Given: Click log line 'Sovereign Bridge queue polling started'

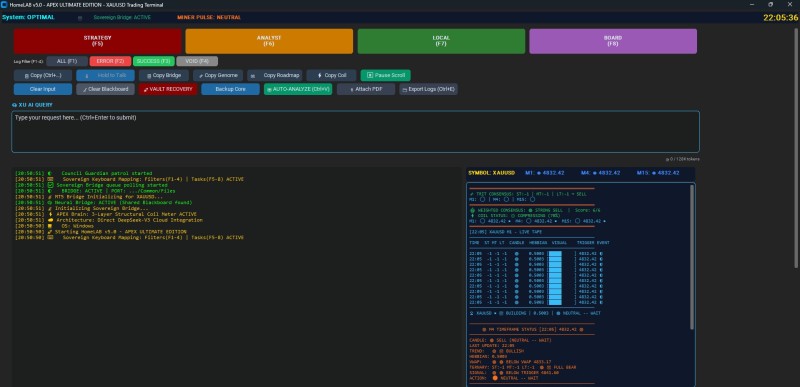Looking at the screenshot, I should (x=91, y=185).
